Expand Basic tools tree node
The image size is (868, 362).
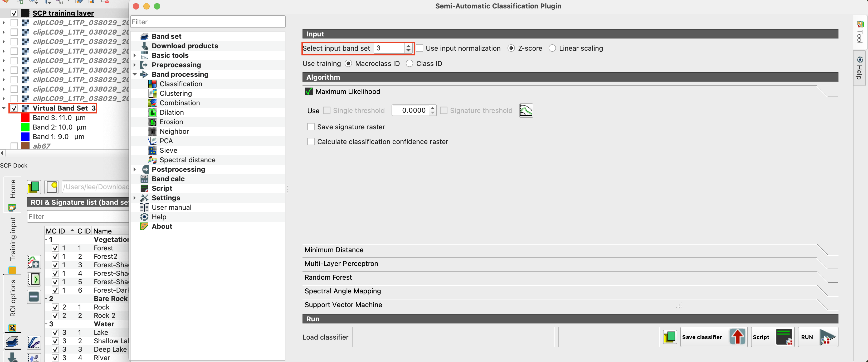click(x=135, y=55)
